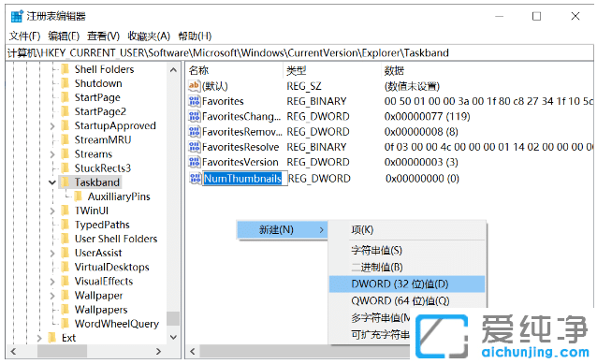The height and width of the screenshot is (364, 597).
Task: Click the StartPage folder icon
Action: point(66,97)
